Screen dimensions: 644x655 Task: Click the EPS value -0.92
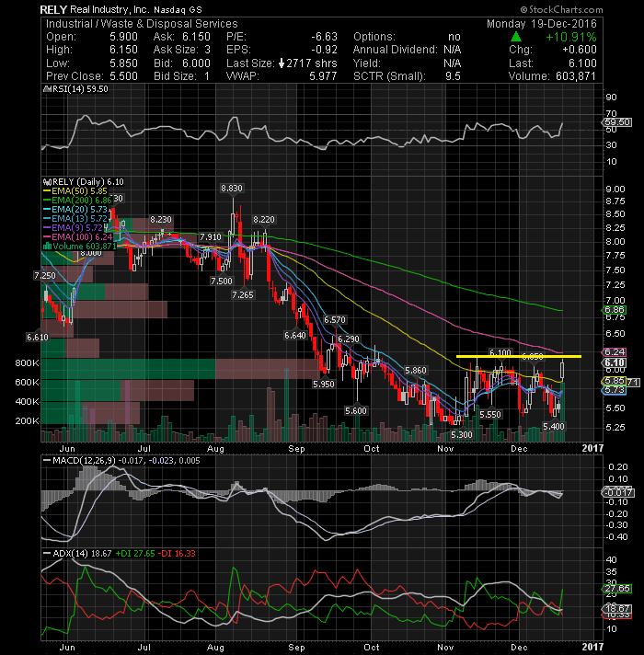[x=324, y=50]
